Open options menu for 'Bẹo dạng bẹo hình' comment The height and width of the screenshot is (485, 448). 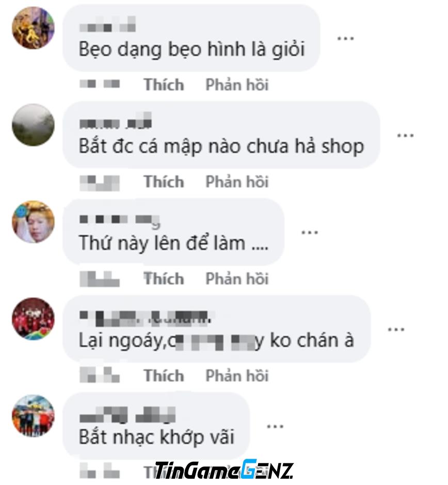[345, 39]
